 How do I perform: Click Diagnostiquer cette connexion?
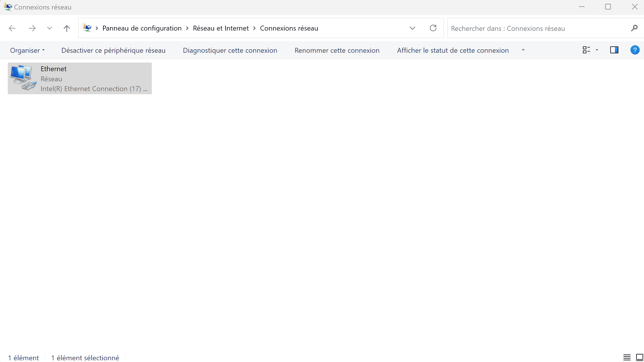(x=230, y=50)
